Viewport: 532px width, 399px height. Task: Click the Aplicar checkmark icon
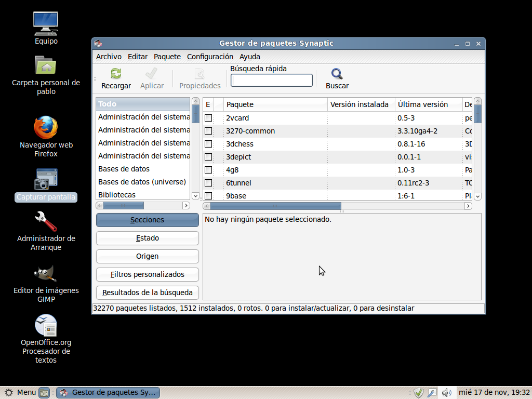pos(151,74)
